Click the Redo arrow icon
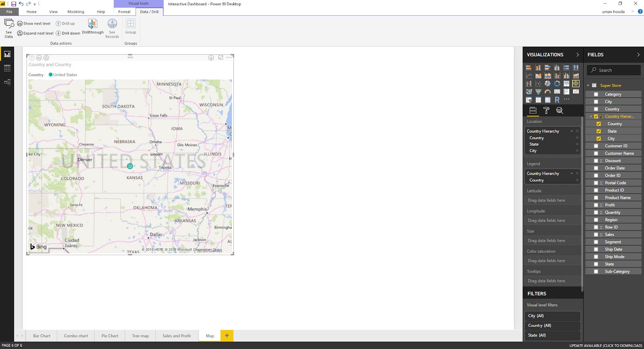Screen dimensions: 644x349 pyautogui.click(x=28, y=4)
